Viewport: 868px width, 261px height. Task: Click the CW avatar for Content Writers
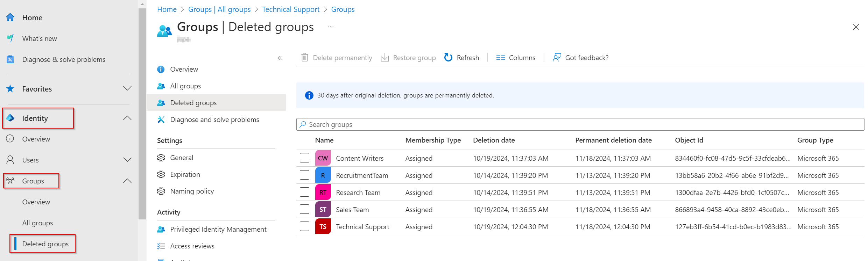(x=323, y=158)
